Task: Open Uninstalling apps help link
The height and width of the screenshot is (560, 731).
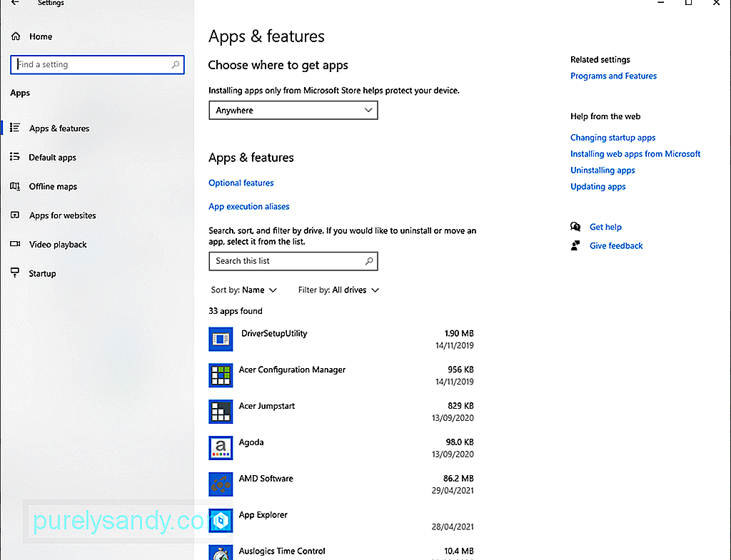Action: tap(603, 170)
